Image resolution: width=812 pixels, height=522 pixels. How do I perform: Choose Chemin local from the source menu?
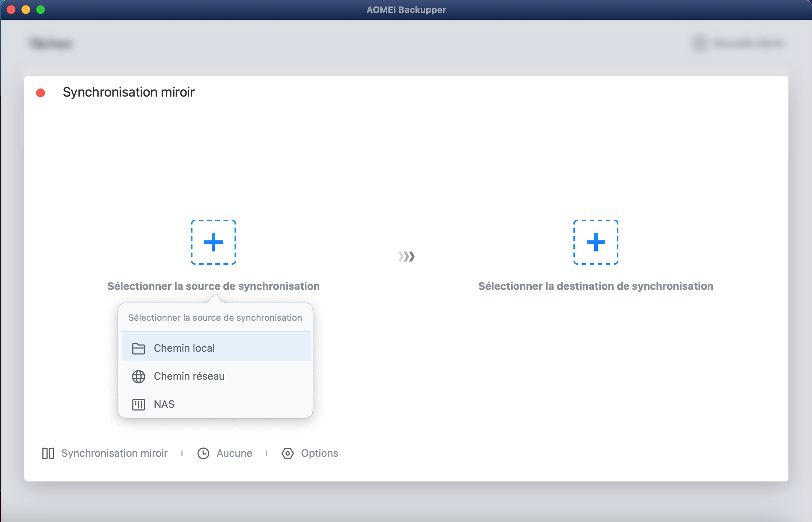(x=184, y=348)
